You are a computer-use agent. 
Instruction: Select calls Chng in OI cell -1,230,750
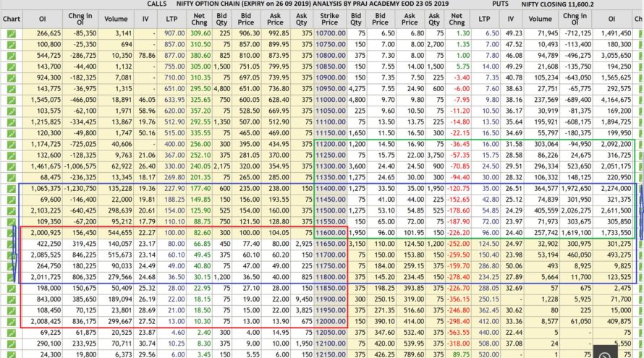click(x=80, y=189)
